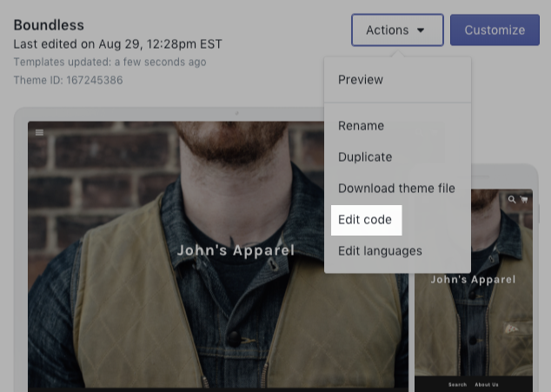The width and height of the screenshot is (551, 392).
Task: Click shopping cart icon in mobile preview
Action: [x=524, y=200]
